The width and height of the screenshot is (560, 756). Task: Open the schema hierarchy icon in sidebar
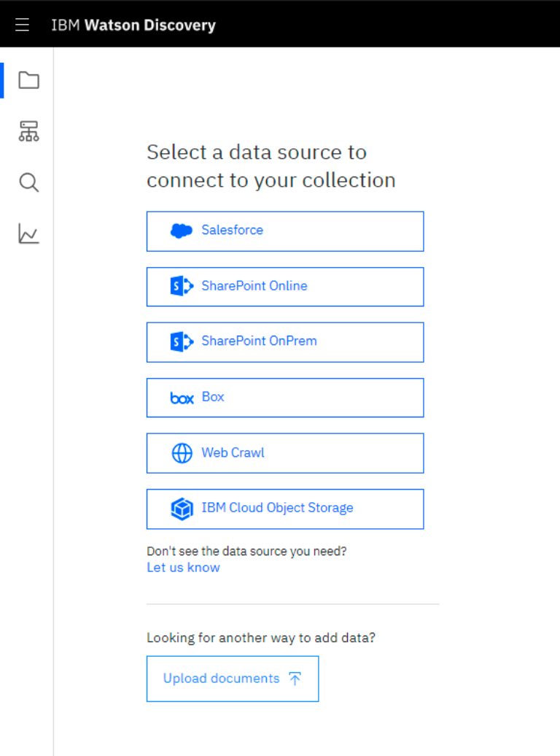pos(29,131)
